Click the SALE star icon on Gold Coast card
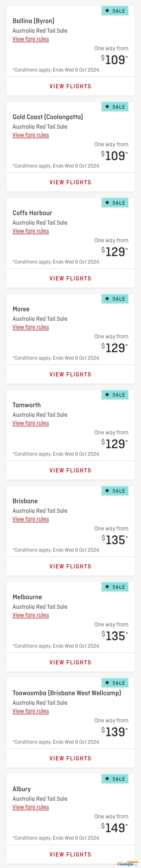 coord(107,107)
